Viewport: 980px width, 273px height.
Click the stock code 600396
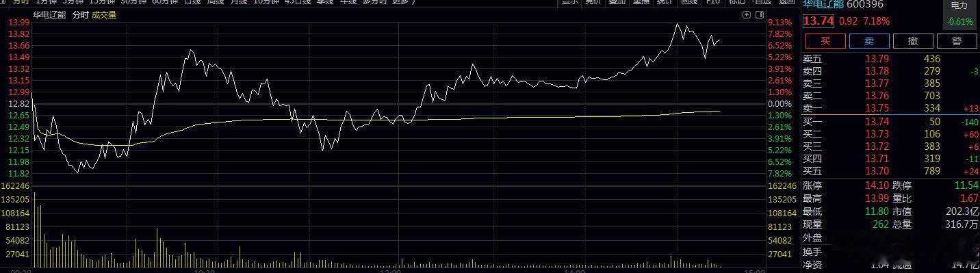point(865,4)
